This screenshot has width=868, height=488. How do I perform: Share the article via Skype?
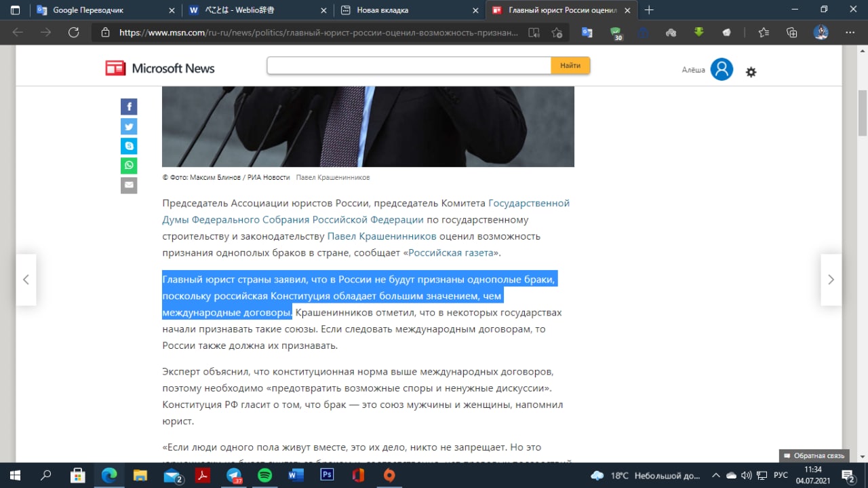pos(129,146)
